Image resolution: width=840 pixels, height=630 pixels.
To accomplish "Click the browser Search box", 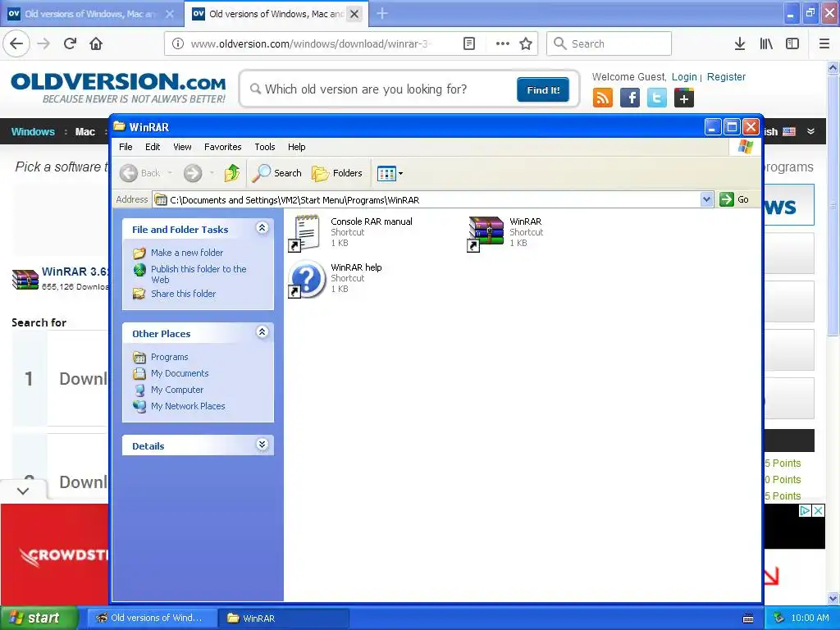I will 609,43.
